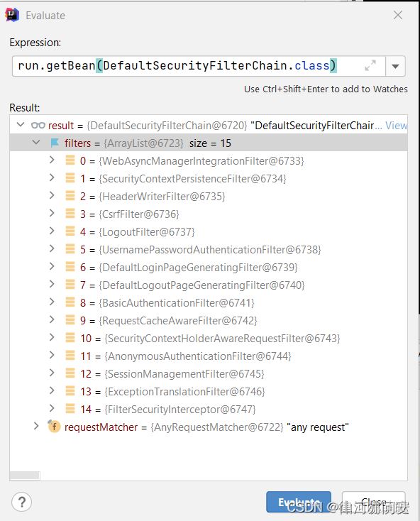Click list element icon for UsernamePasswordAuthenticationFilter

point(70,249)
